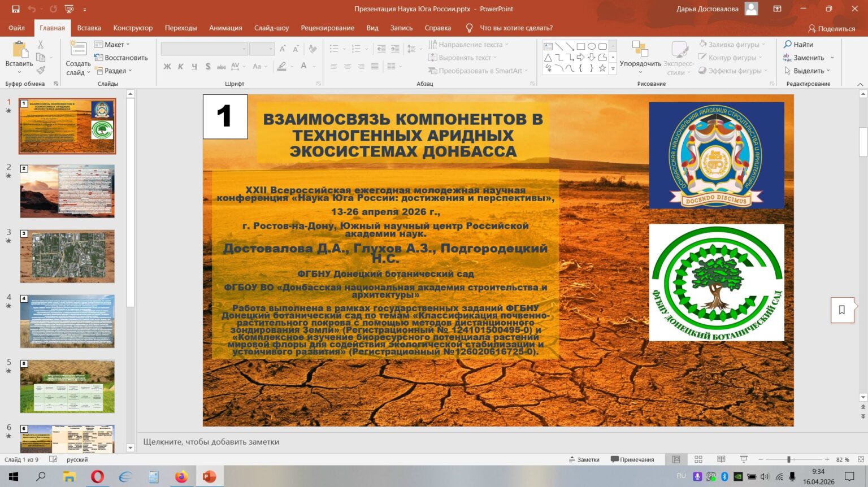Toggle the Заметки notes pane
This screenshot has width=868, height=487.
tap(584, 459)
